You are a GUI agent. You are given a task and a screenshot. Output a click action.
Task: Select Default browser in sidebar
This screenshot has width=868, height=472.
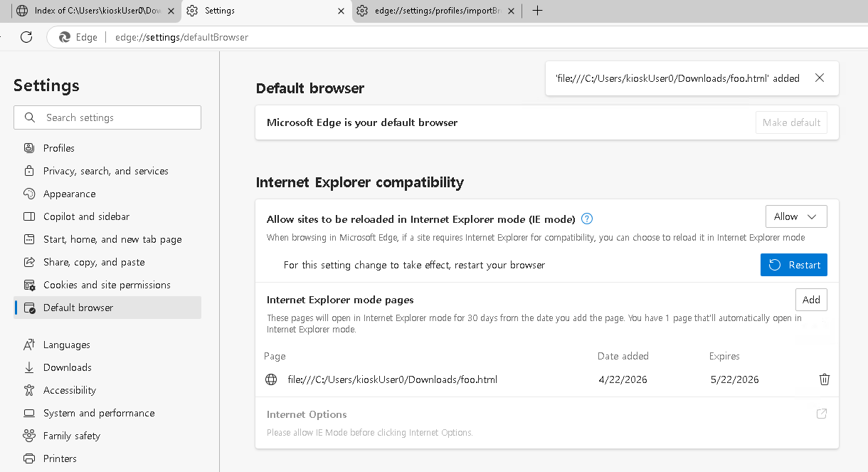[107, 308]
